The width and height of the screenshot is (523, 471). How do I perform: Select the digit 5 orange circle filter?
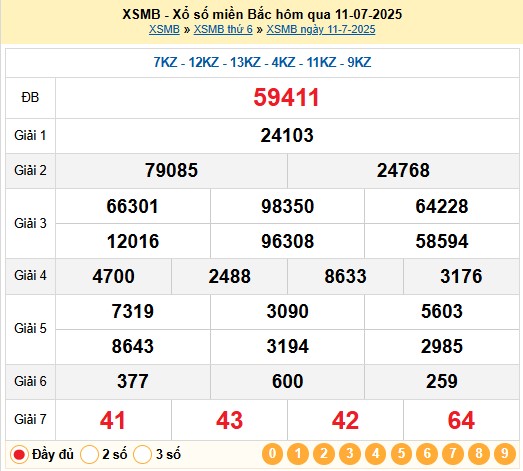(x=401, y=454)
